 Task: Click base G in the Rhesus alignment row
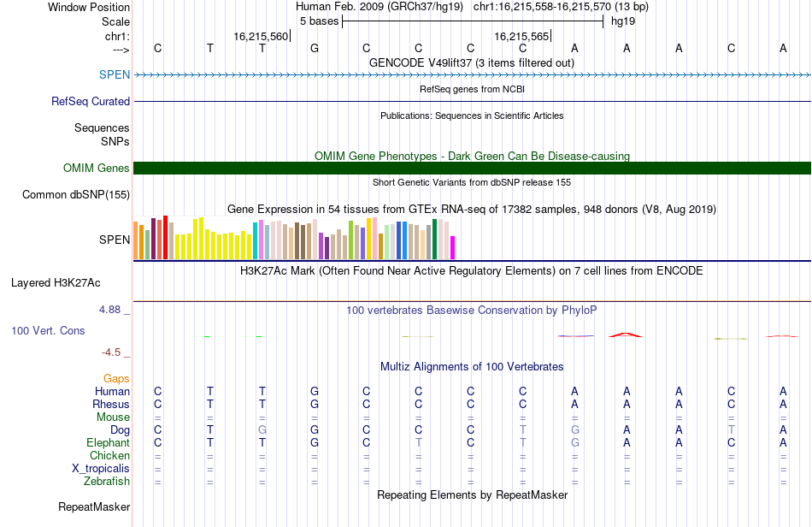[315, 404]
